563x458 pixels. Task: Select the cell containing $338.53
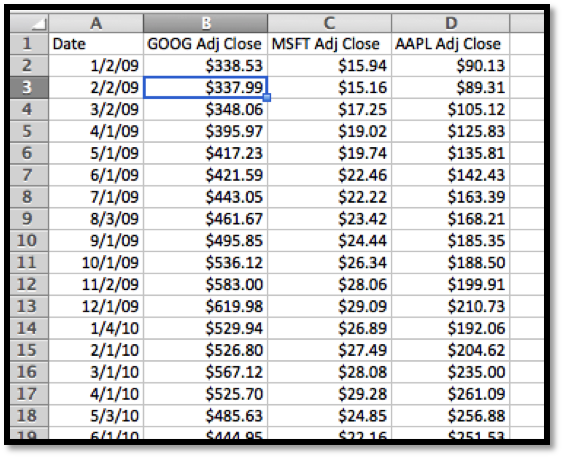point(205,66)
